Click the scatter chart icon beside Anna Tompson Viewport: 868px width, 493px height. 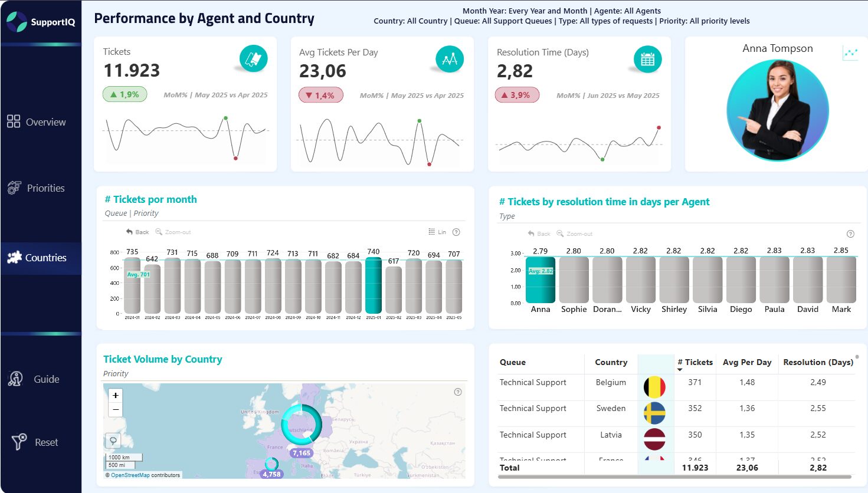[850, 53]
